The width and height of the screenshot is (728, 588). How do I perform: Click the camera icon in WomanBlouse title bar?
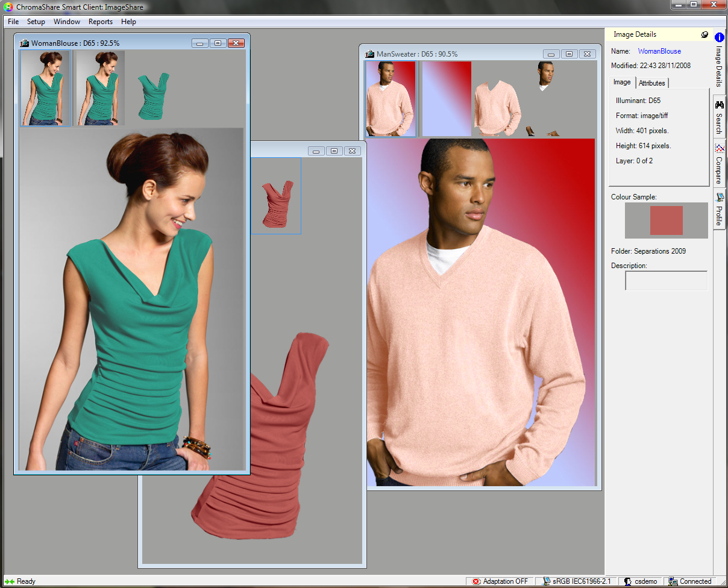tap(24, 43)
